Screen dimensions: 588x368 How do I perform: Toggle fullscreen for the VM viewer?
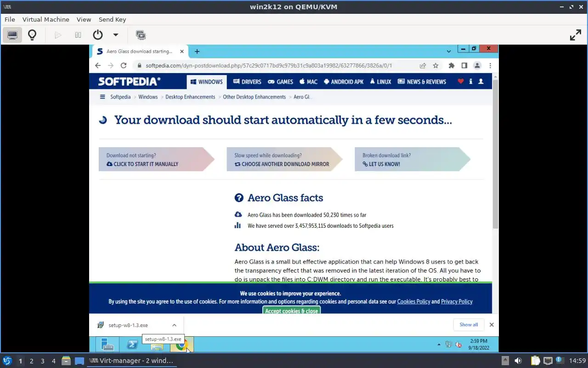pyautogui.click(x=576, y=35)
